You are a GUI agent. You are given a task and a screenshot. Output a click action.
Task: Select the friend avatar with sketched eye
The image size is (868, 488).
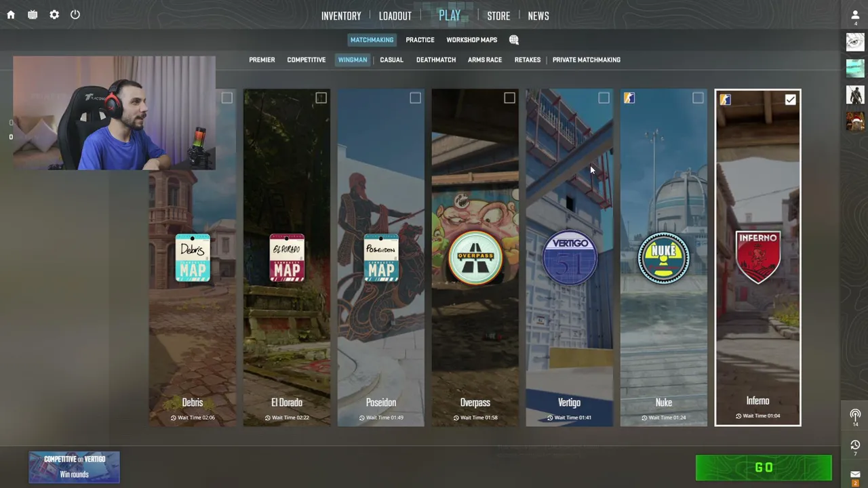point(855,42)
